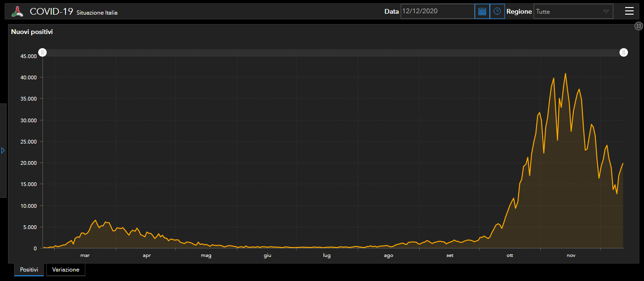Select the right range slider handle

(x=624, y=52)
